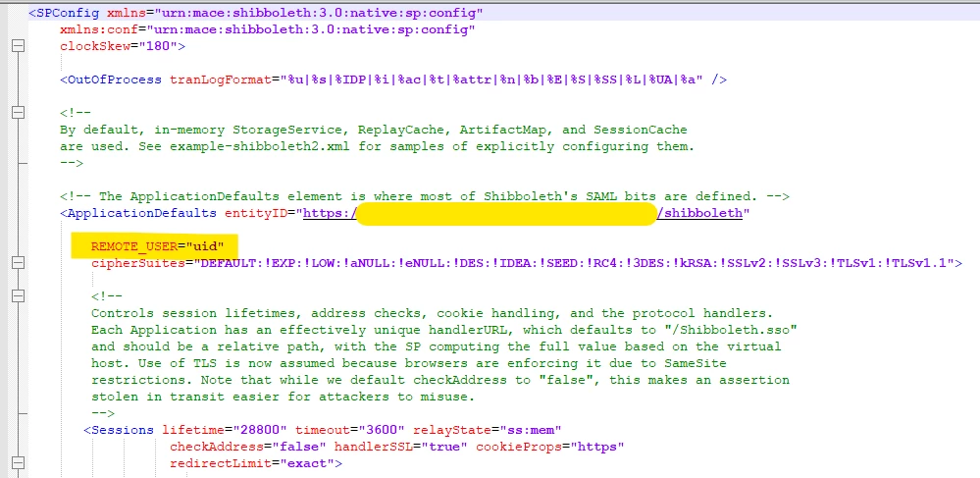The width and height of the screenshot is (980, 478).
Task: Click the redirectLimit value "exact"
Action: point(307,463)
